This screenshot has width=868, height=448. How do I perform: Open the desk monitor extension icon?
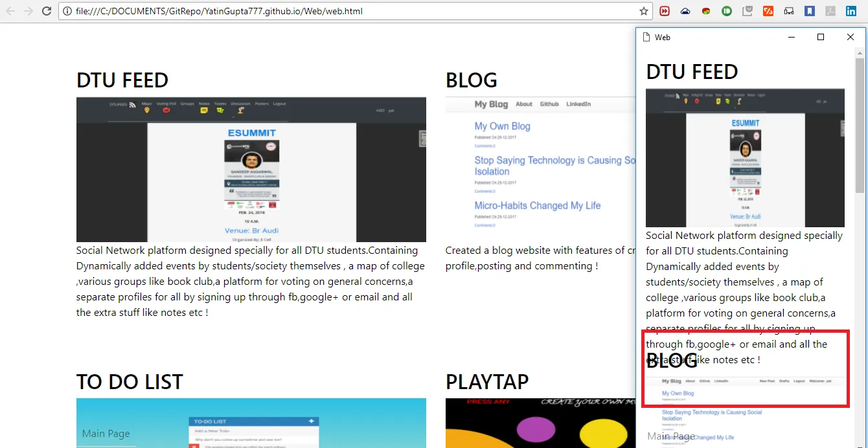click(789, 11)
